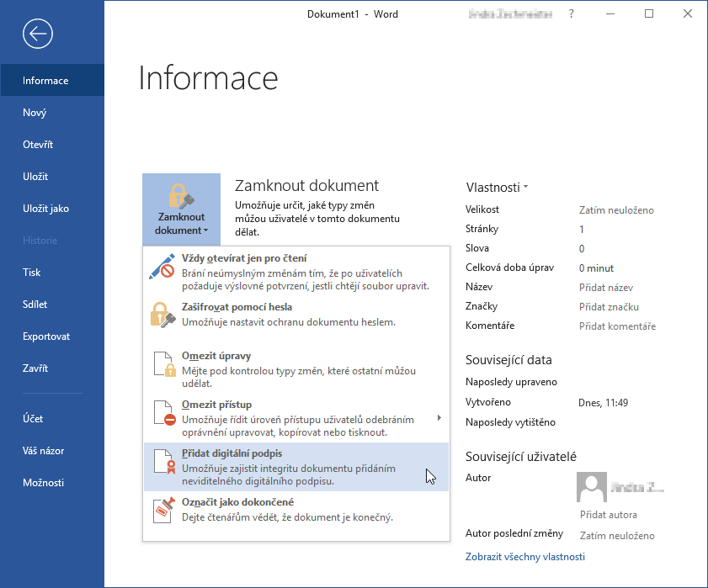708x588 pixels.
Task: Open the Vlastnosti dropdown
Action: click(x=497, y=188)
